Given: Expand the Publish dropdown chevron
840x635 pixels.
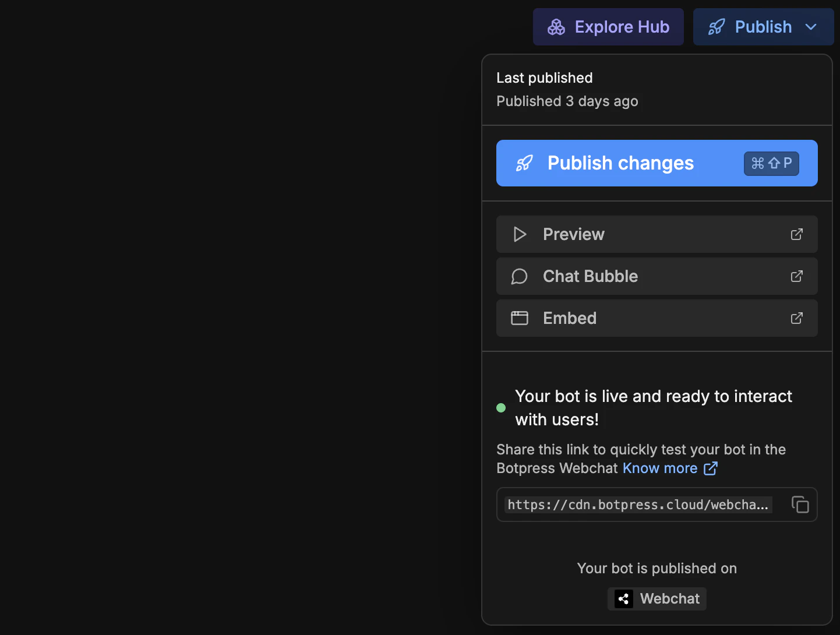Looking at the screenshot, I should [811, 27].
